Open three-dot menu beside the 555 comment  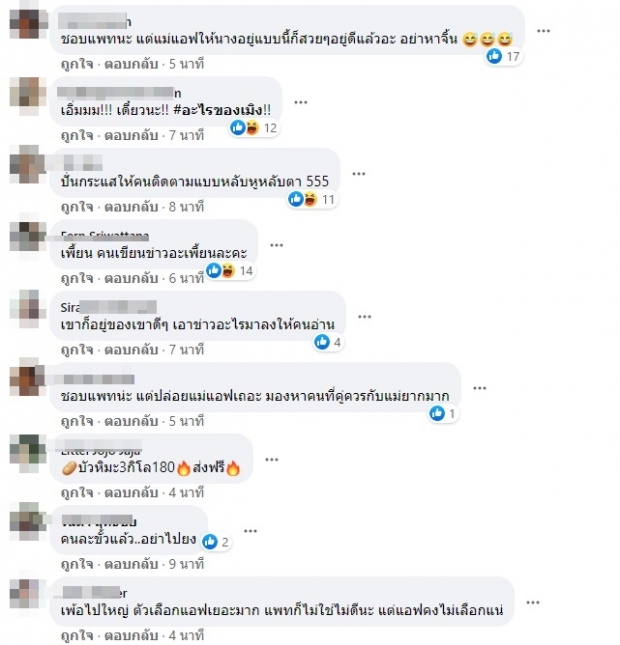tap(359, 174)
